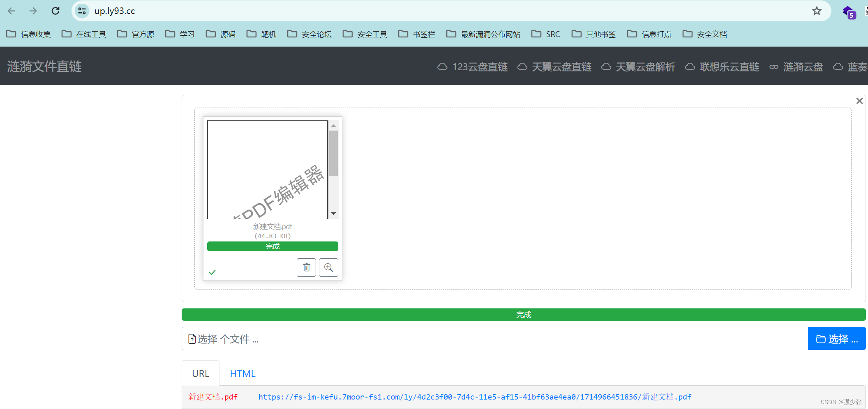The width and height of the screenshot is (868, 409).
Task: Delete the uploaded file with the trash icon
Action: pyautogui.click(x=307, y=267)
